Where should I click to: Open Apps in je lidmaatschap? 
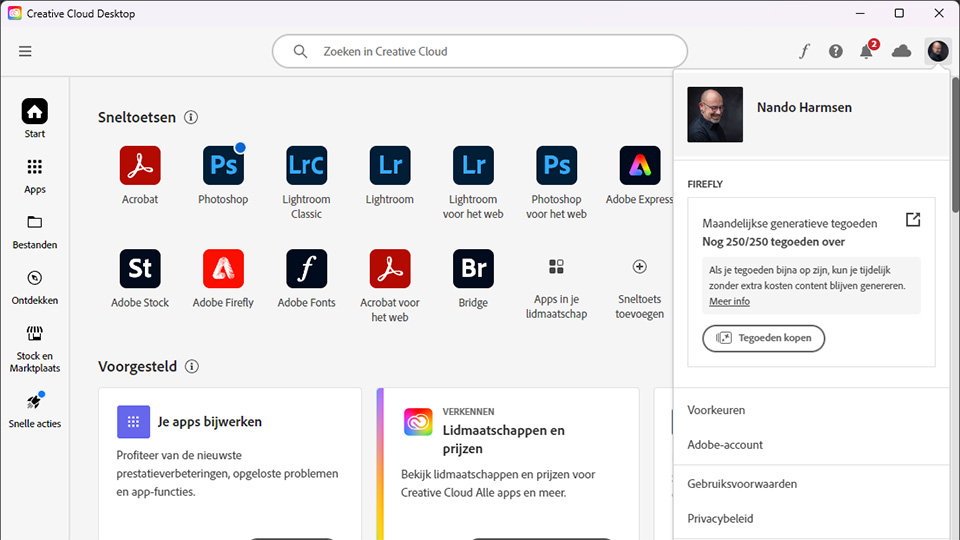click(x=557, y=288)
